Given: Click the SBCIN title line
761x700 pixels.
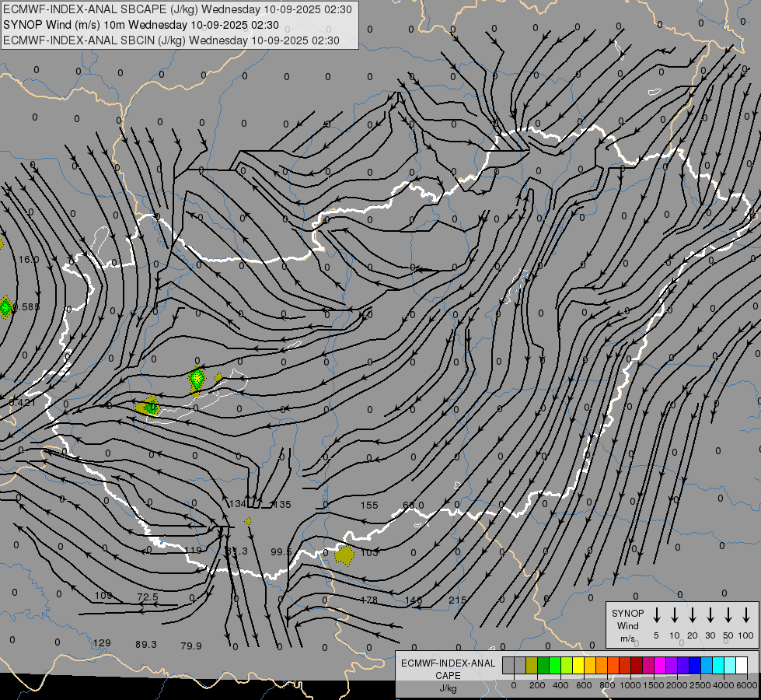Looking at the screenshot, I should tap(171, 40).
